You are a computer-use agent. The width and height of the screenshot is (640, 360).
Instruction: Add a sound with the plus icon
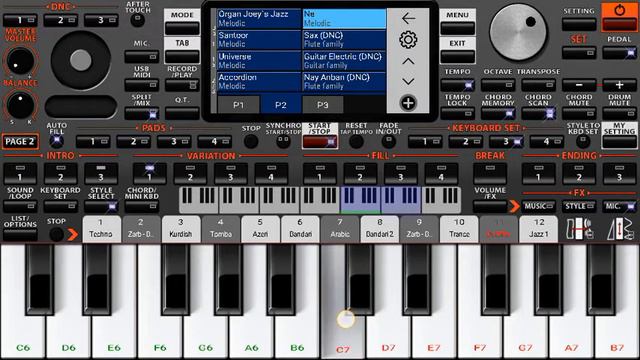point(408,103)
